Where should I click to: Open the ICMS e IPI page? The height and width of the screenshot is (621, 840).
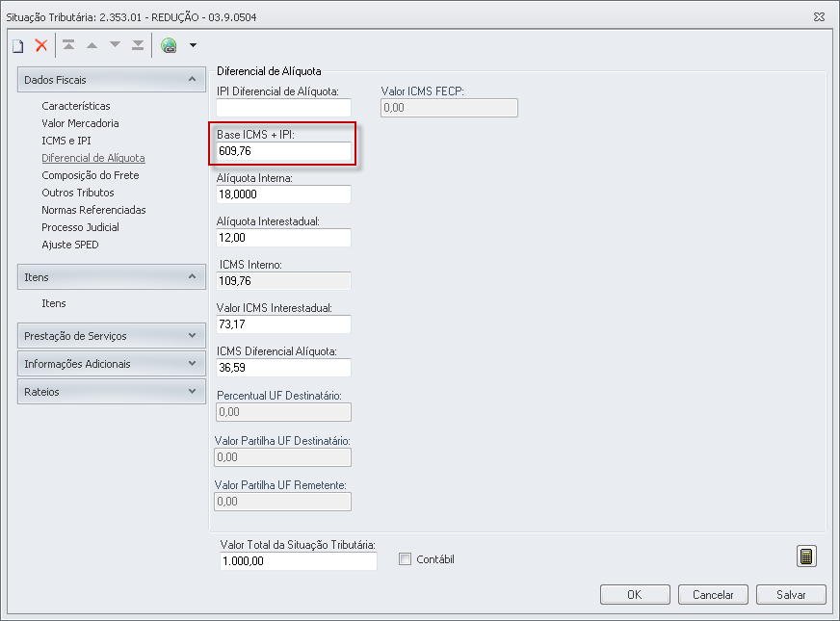click(x=66, y=141)
